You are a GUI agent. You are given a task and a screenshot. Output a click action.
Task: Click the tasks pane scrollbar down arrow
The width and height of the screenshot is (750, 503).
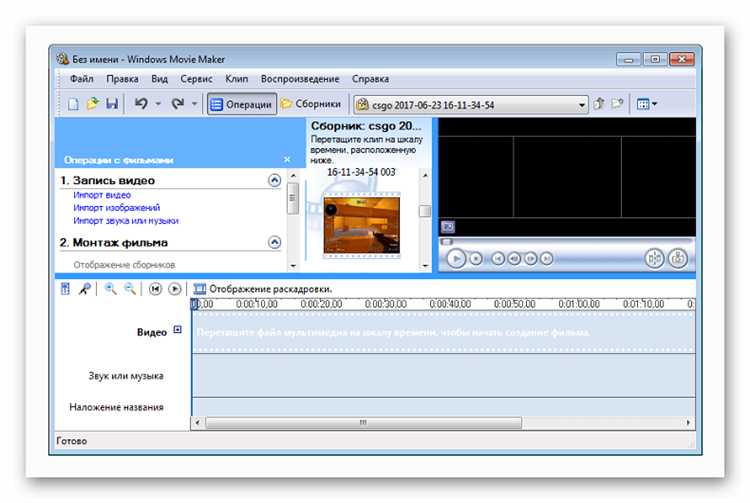click(293, 266)
